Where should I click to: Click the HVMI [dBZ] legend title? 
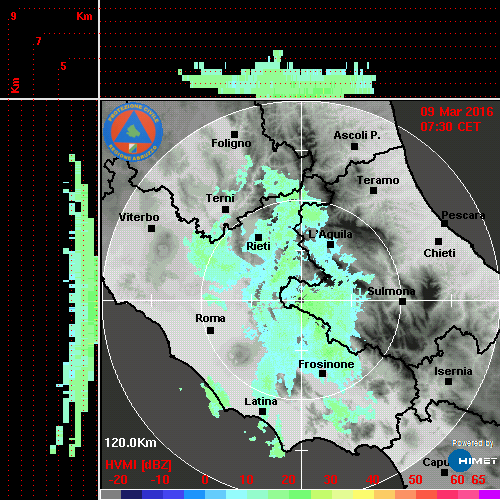138,465
